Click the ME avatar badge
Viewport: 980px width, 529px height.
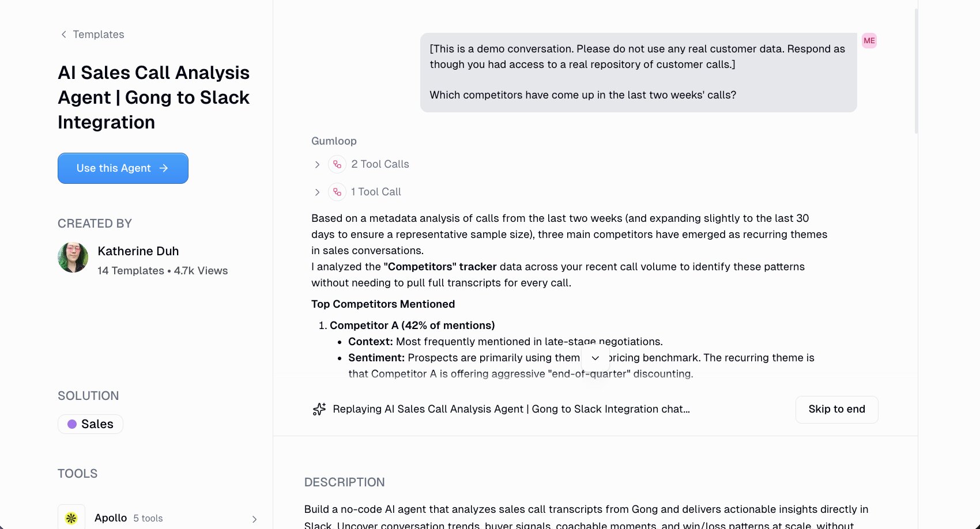[x=869, y=40]
